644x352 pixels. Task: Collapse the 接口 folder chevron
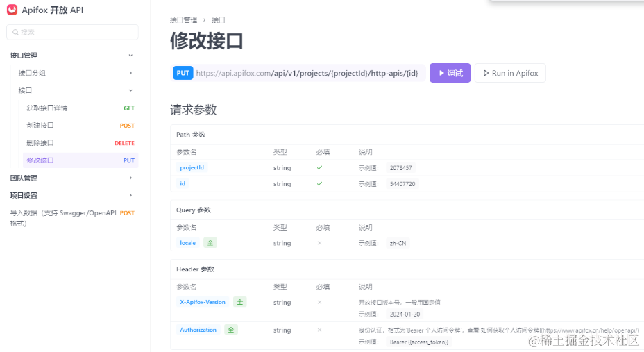pyautogui.click(x=130, y=90)
